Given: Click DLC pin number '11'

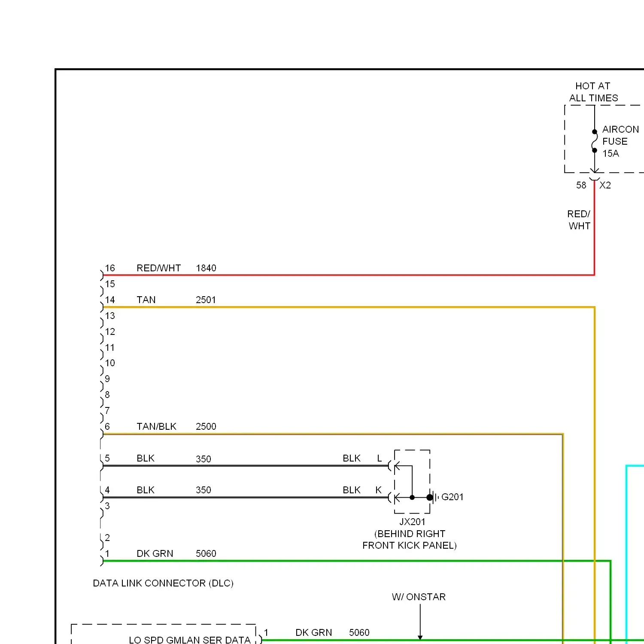Looking at the screenshot, I should (x=110, y=347).
